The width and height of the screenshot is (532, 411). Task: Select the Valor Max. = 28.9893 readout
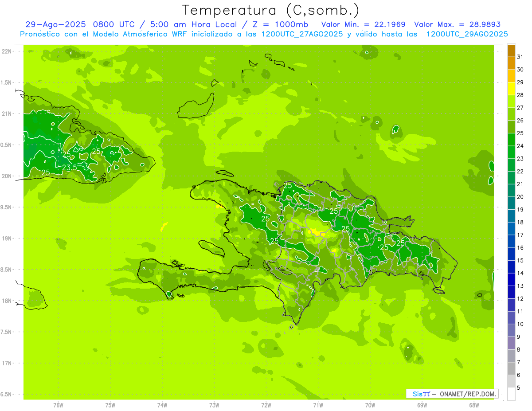[x=457, y=24]
